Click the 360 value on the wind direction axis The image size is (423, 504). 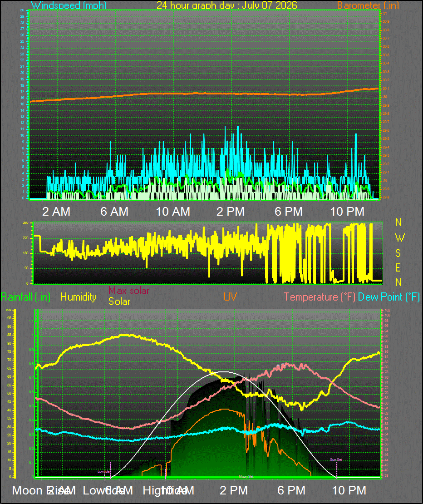click(x=26, y=223)
